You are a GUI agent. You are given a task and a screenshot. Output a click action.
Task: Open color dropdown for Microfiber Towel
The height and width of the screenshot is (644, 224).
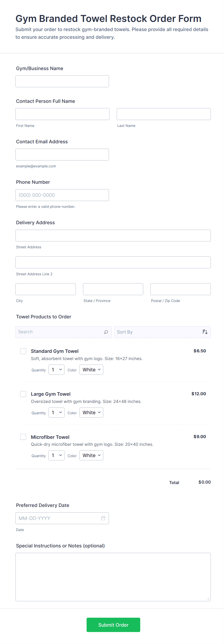[x=91, y=455]
